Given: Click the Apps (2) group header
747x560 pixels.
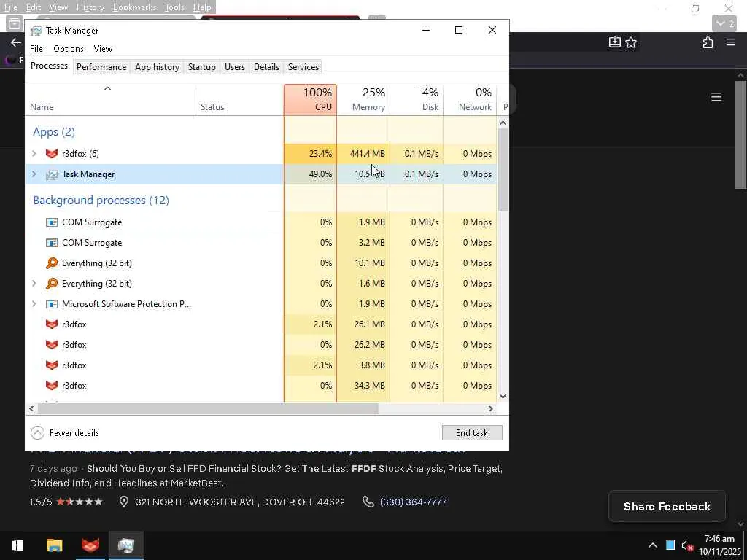Looking at the screenshot, I should click(x=54, y=132).
